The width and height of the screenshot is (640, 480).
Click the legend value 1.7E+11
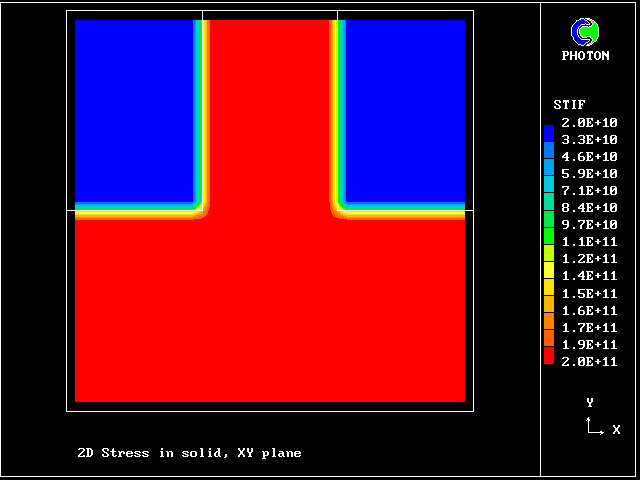tap(589, 327)
